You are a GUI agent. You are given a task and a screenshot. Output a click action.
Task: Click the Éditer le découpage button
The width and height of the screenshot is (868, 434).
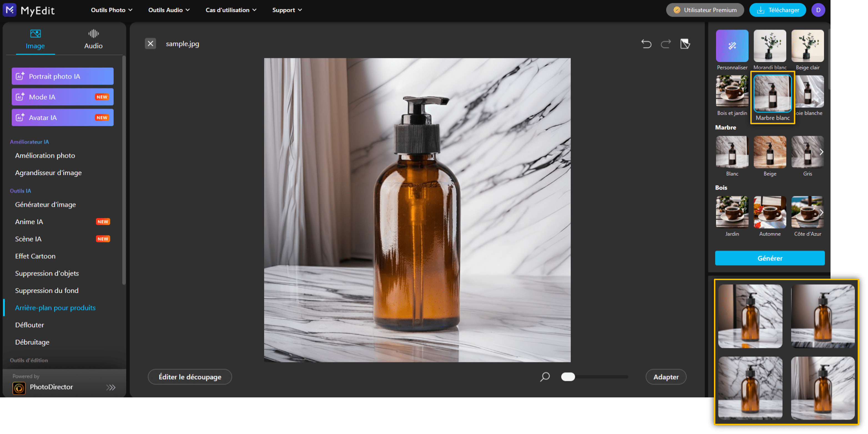[x=190, y=377]
